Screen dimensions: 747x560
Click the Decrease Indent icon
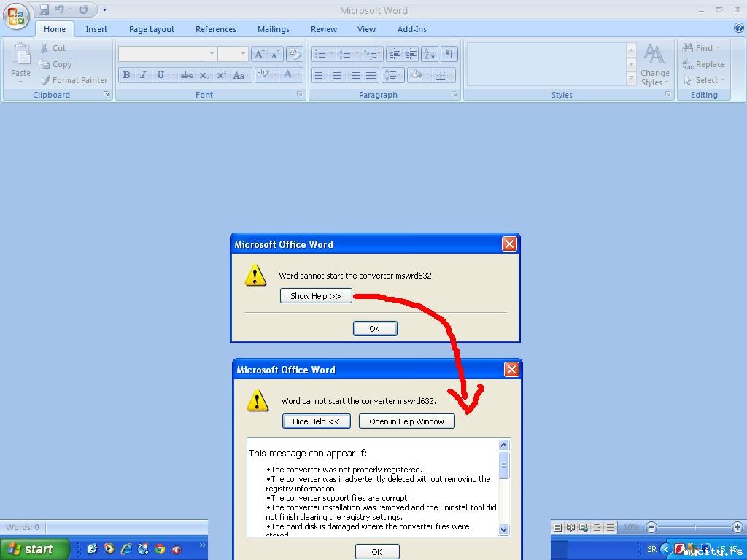395,54
